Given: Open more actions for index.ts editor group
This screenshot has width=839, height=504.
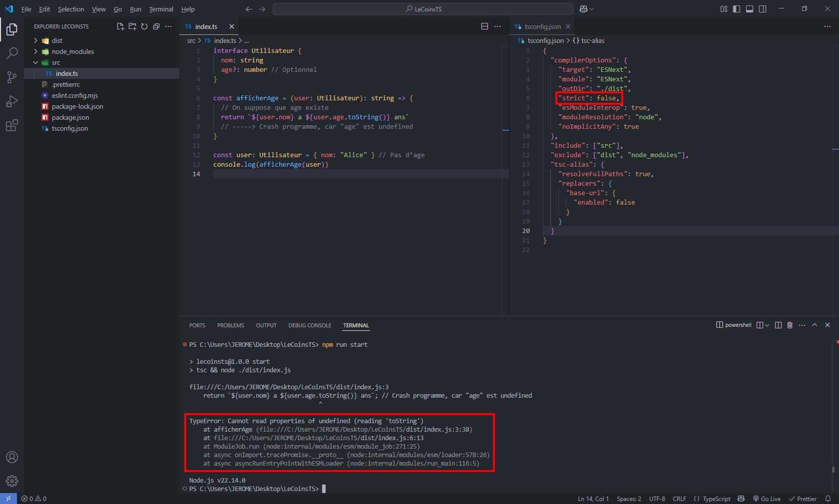Looking at the screenshot, I should tap(497, 26).
